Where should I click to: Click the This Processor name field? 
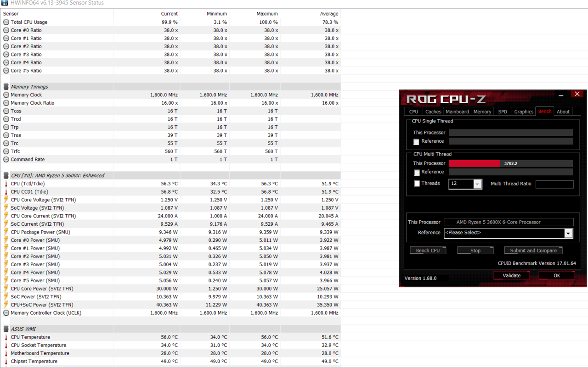tap(509, 222)
